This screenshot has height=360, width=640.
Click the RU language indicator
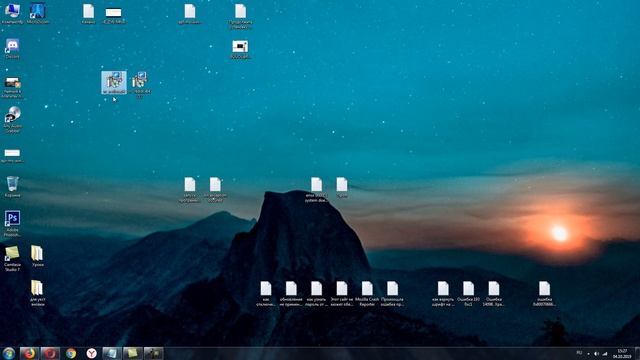[x=579, y=353]
